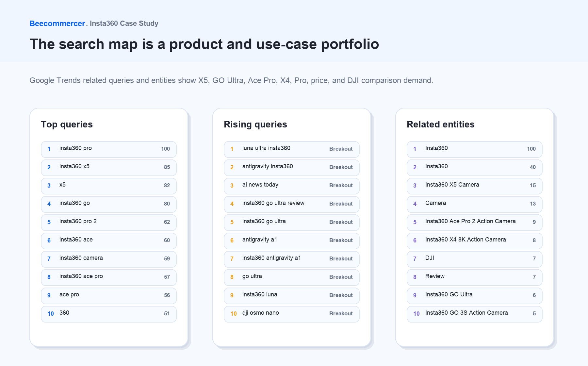Click the 'ace pro' row scoring 56
Screen dimensions: 588x366
[x=109, y=296]
